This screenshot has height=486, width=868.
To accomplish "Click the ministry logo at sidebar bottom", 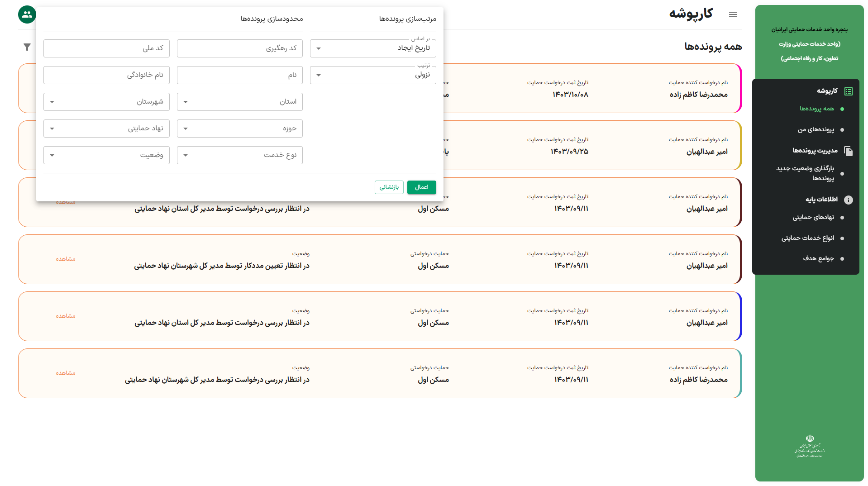I will [810, 446].
